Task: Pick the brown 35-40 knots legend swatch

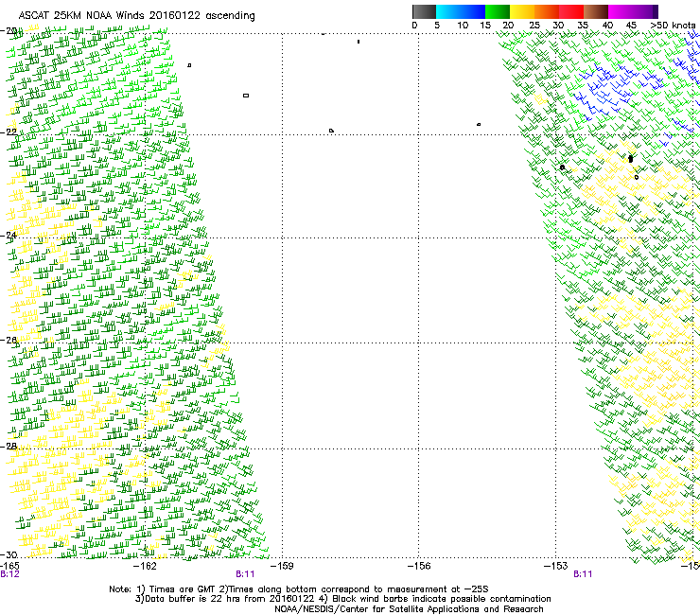Action: 596,11
